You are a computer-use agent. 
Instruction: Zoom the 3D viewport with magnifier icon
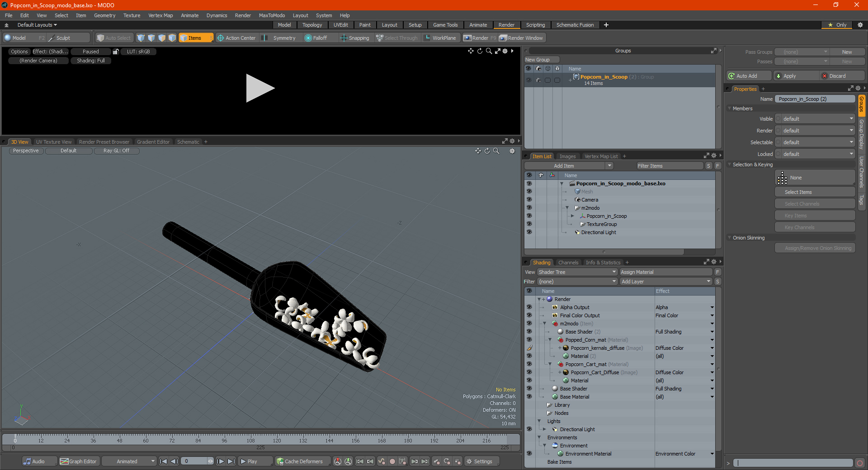pos(496,151)
